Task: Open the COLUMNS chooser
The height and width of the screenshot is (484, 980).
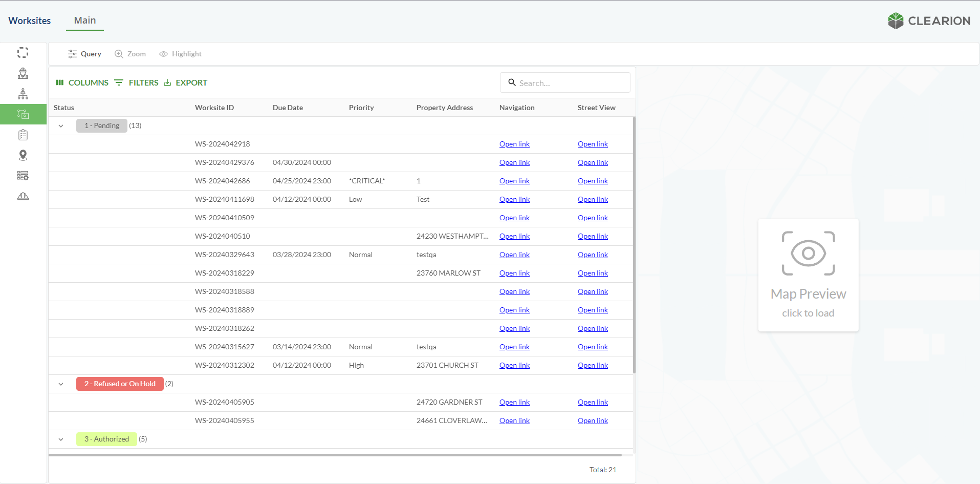Action: (82, 82)
